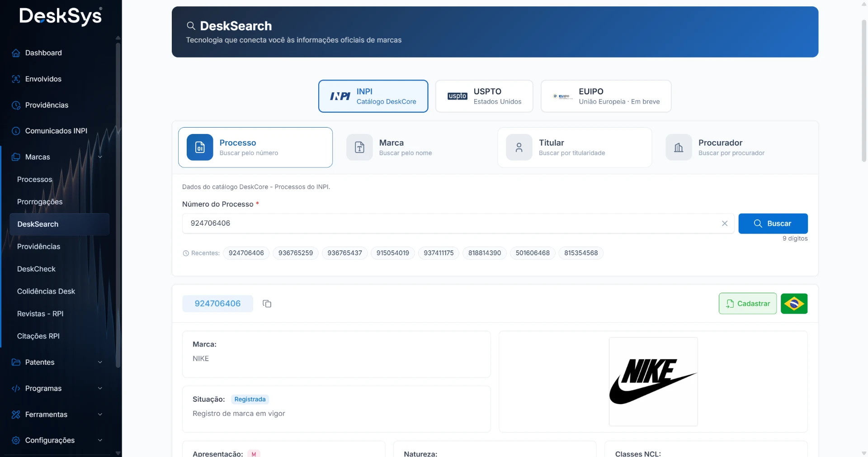The width and height of the screenshot is (868, 457).
Task: Click the EUIPO logo icon
Action: 562,96
